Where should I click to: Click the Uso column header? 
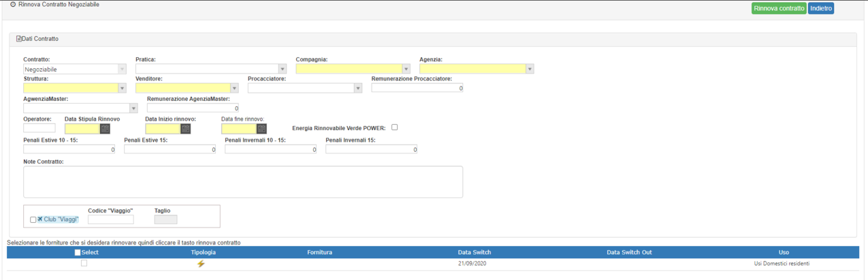(784, 253)
